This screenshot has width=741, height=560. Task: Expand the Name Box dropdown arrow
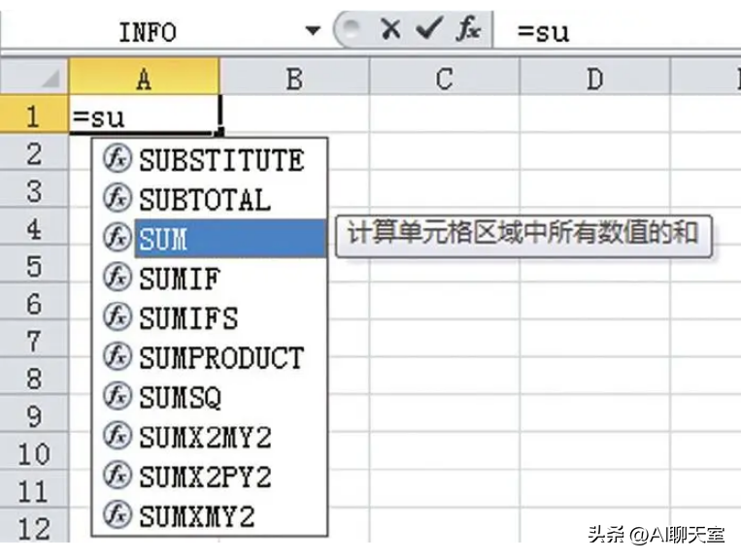(312, 31)
